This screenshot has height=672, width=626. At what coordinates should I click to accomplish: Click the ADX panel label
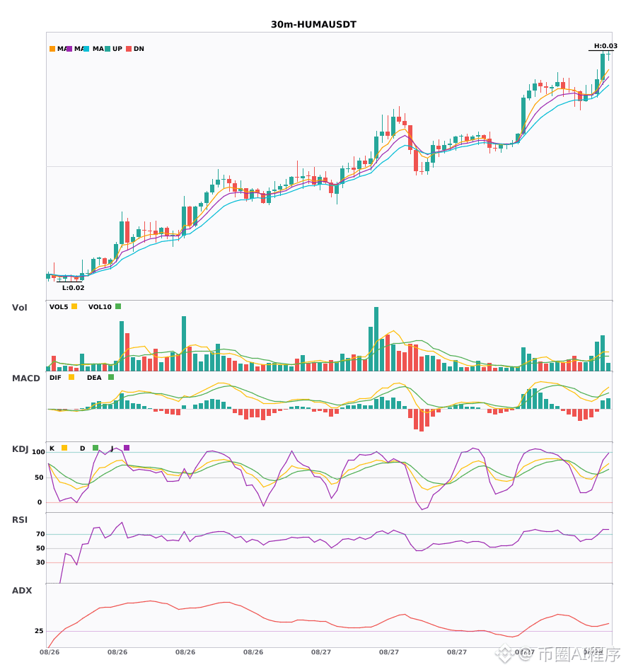22,591
